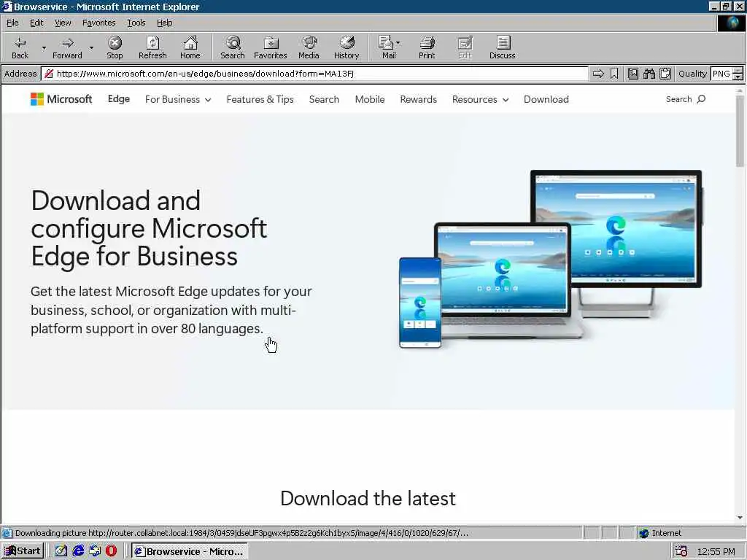This screenshot has width=747, height=560.
Task: Click the Start button
Action: pyautogui.click(x=23, y=551)
